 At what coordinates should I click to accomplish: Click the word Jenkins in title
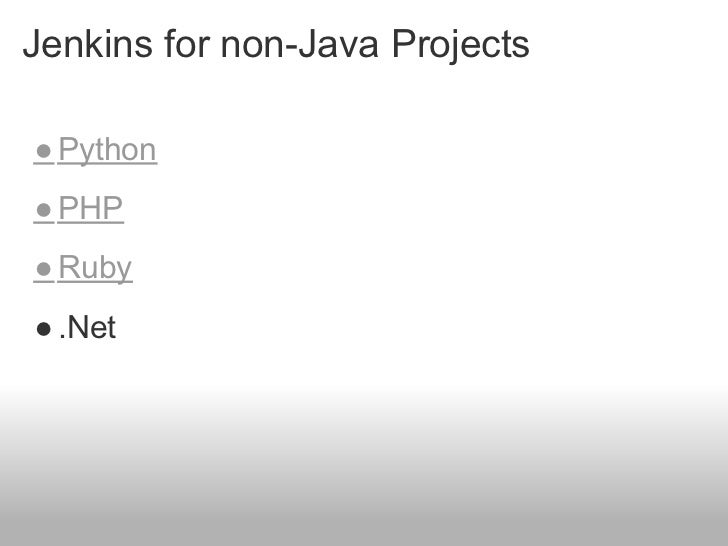click(x=82, y=44)
